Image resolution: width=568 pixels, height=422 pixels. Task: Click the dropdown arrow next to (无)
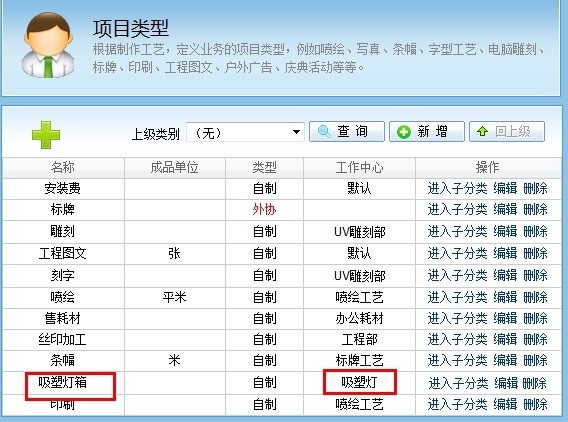(x=296, y=132)
